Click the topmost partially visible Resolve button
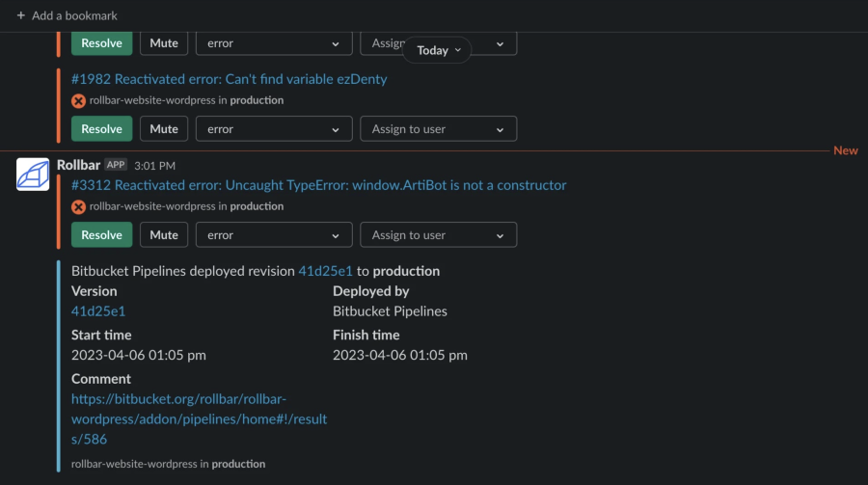This screenshot has height=485, width=868. pos(102,43)
